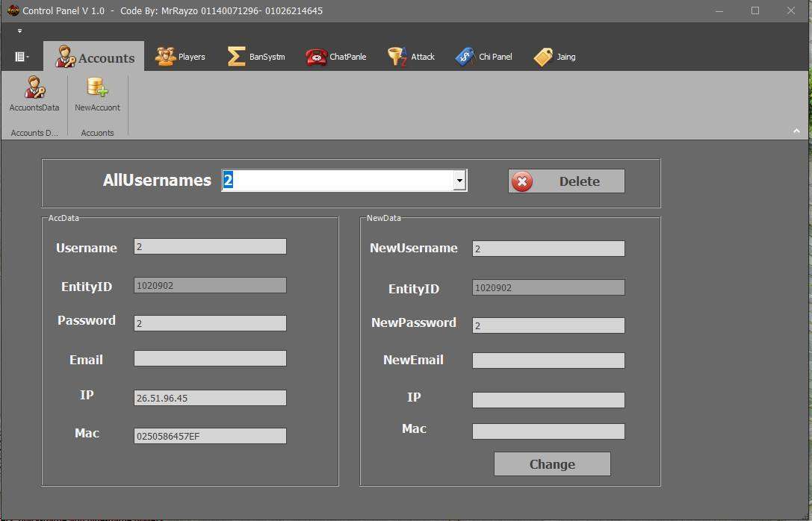The width and height of the screenshot is (812, 521).
Task: Expand the AllUsernames dropdown arrow
Action: click(459, 181)
